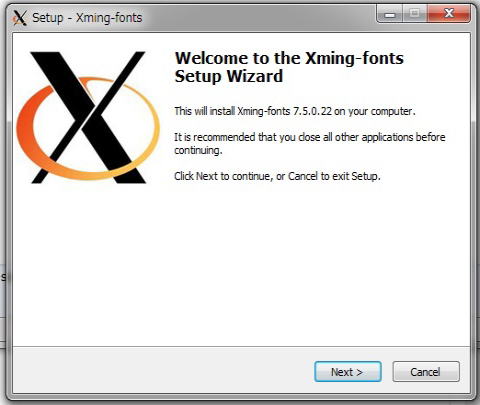Click the orange ring of the Xming logo
This screenshot has height=405, width=480.
tap(25, 127)
